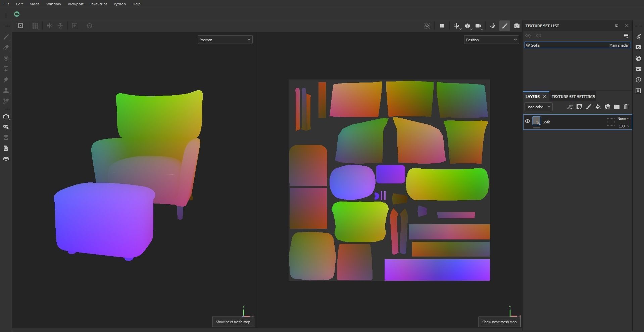Open the Viewport menu

76,4
